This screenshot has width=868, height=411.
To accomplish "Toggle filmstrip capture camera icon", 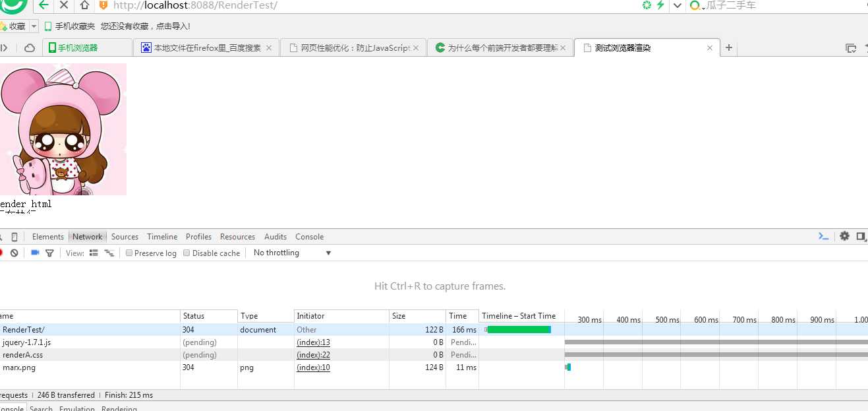I will (35, 253).
